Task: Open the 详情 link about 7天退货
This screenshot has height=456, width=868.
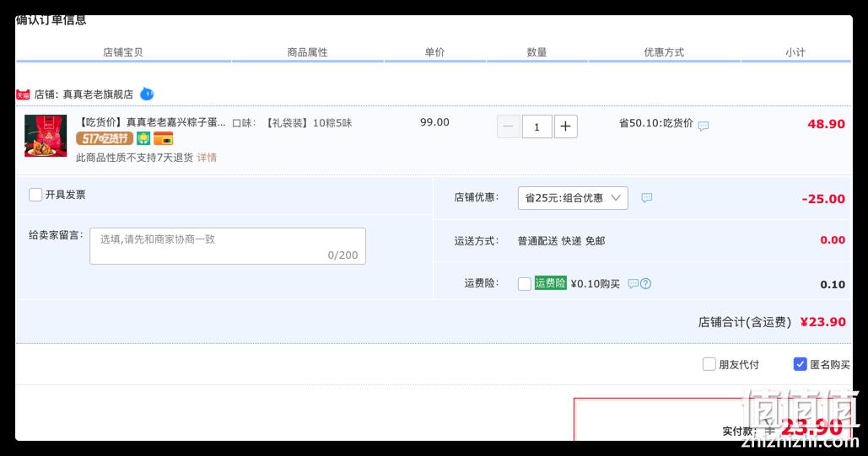Action: (207, 158)
